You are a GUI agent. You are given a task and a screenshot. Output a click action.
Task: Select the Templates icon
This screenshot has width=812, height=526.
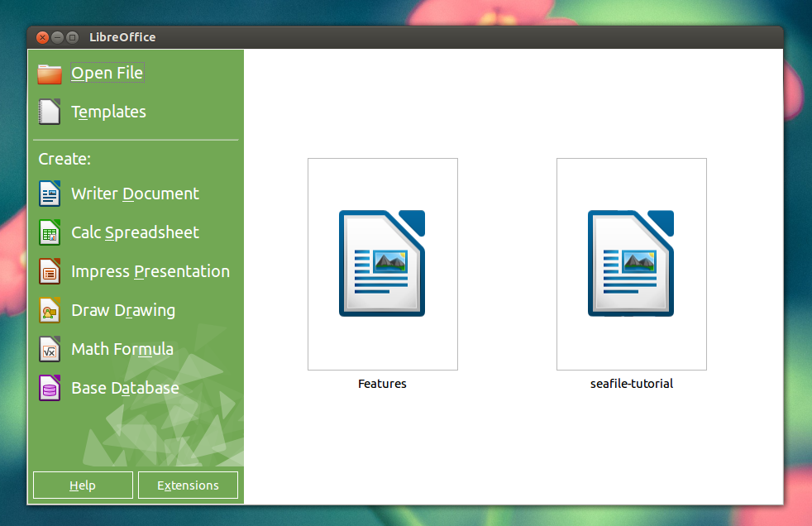(x=49, y=112)
